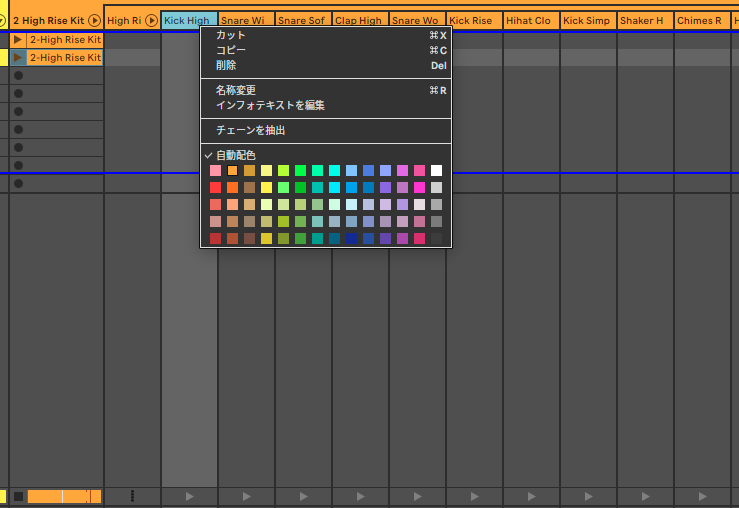Toggle 自動配色 auto color option
This screenshot has height=508, width=739.
click(x=236, y=155)
